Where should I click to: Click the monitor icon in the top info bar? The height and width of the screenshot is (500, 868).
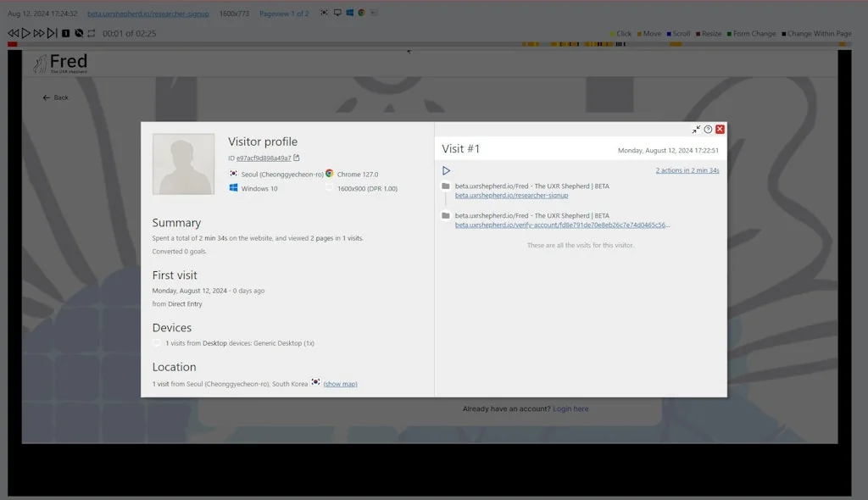[x=337, y=13]
